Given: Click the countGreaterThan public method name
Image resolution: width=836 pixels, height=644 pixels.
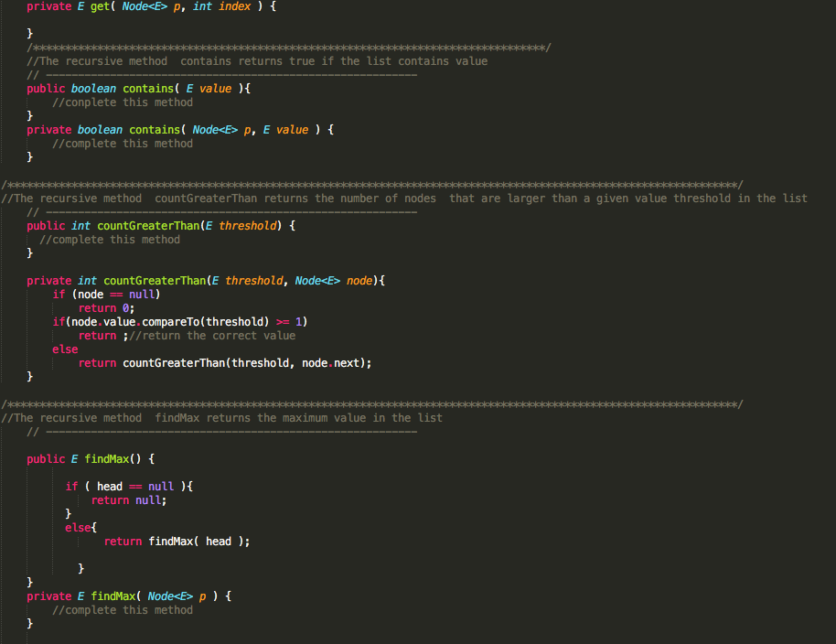Looking at the screenshot, I should [x=149, y=225].
